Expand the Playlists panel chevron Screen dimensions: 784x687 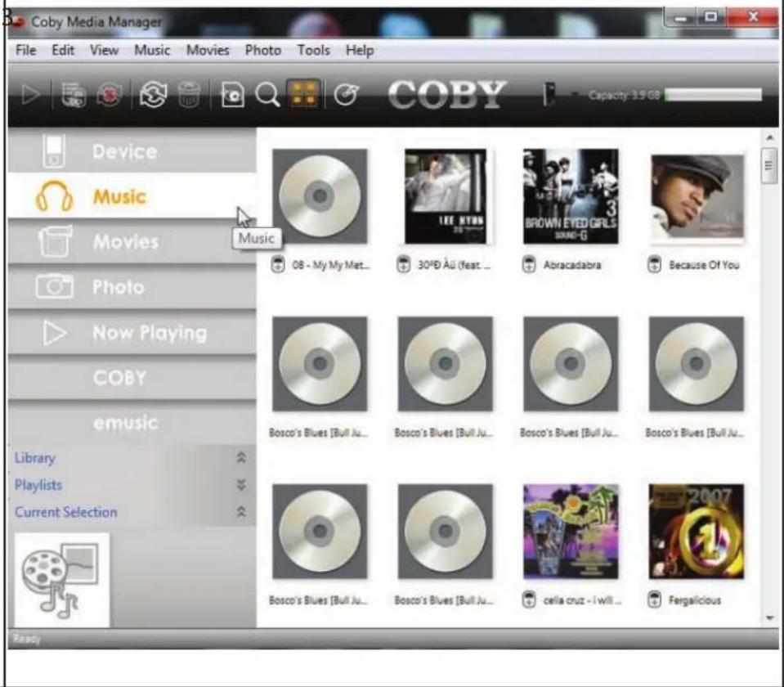point(241,484)
